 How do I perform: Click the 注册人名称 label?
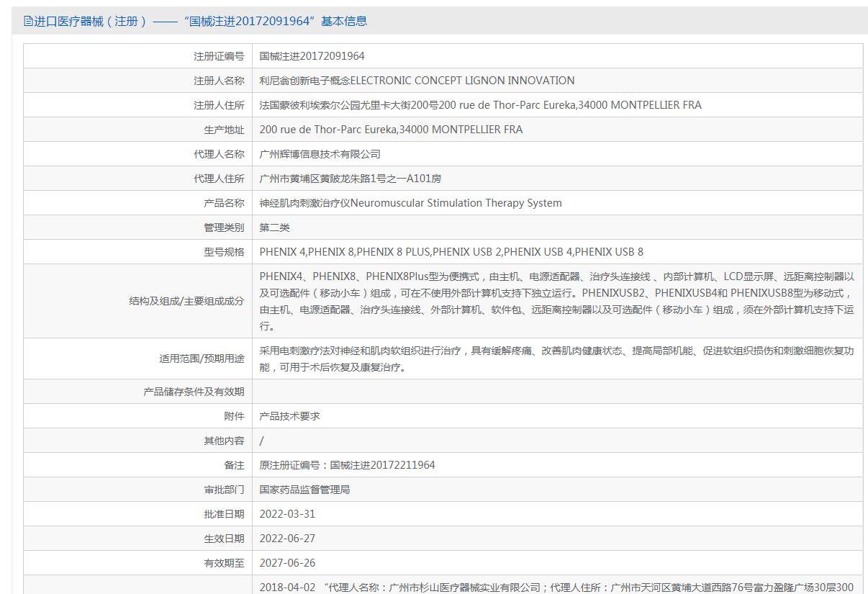pos(219,81)
